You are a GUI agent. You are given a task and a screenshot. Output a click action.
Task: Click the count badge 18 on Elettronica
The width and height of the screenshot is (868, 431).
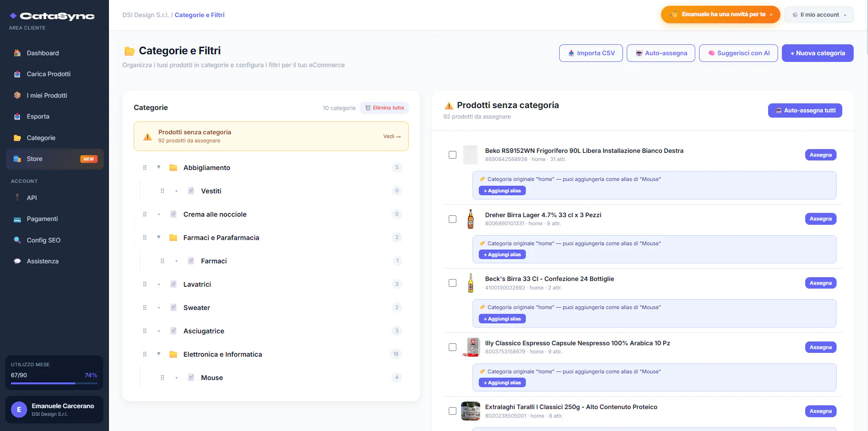(x=396, y=354)
